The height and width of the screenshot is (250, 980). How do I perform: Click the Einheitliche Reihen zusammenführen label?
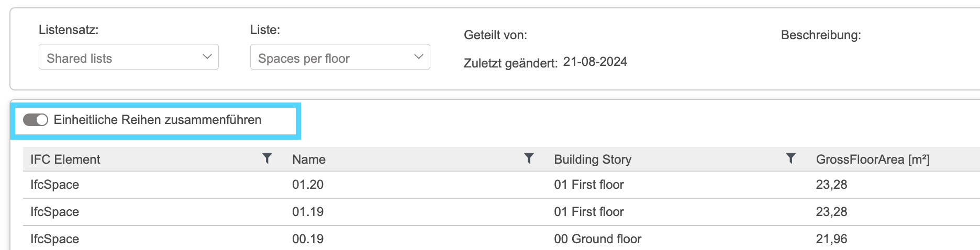click(158, 120)
